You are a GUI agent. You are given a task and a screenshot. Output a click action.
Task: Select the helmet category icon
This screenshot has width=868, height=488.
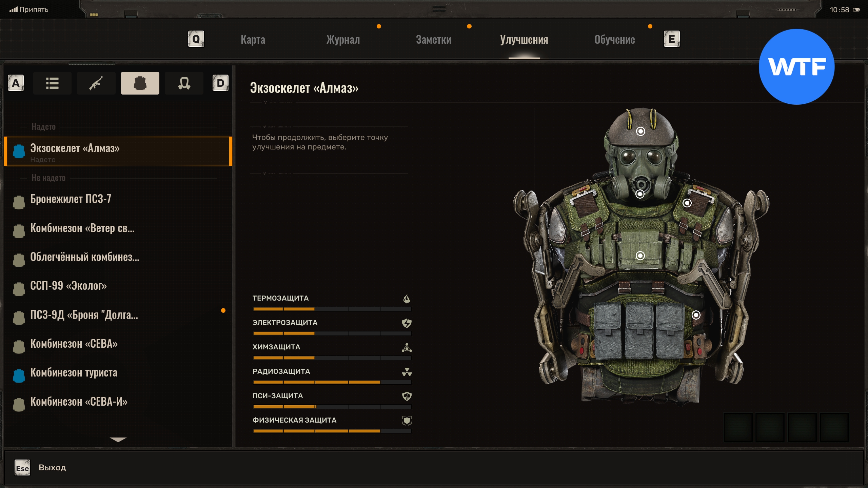tap(184, 83)
